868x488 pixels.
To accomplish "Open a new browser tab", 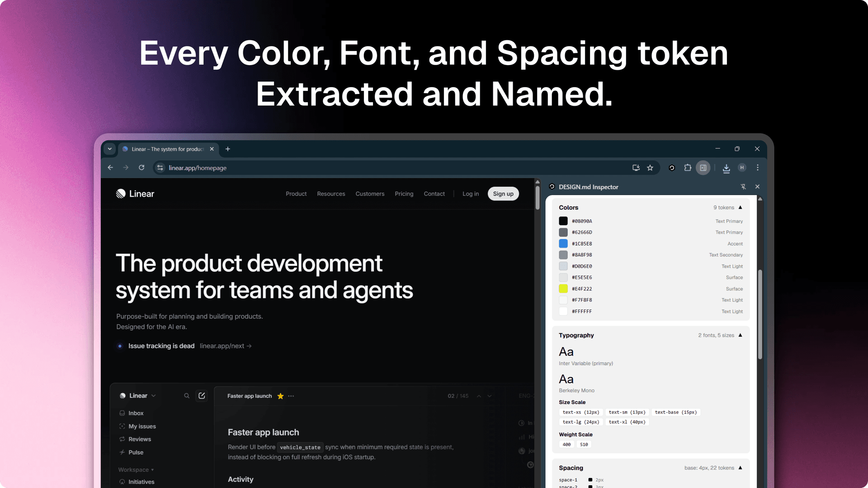I will (228, 149).
